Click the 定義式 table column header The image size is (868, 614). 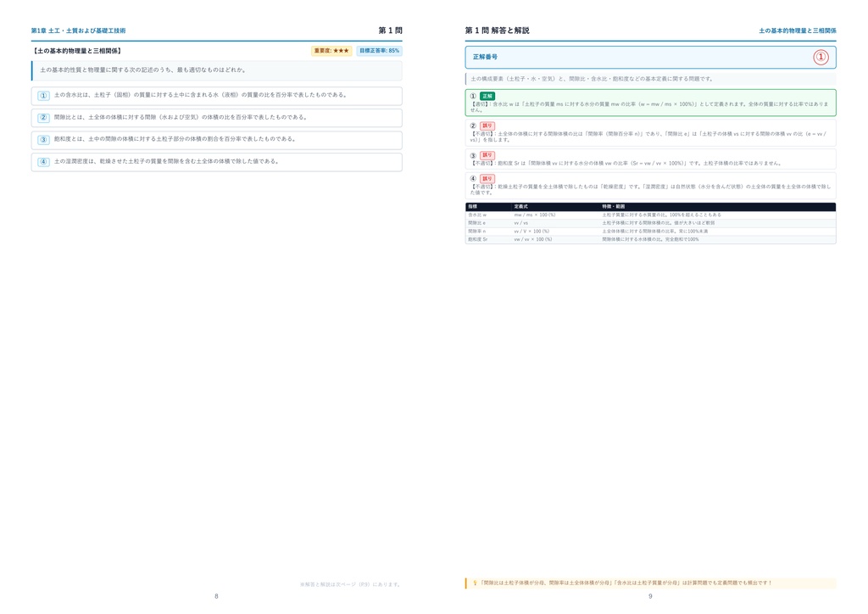[521, 207]
